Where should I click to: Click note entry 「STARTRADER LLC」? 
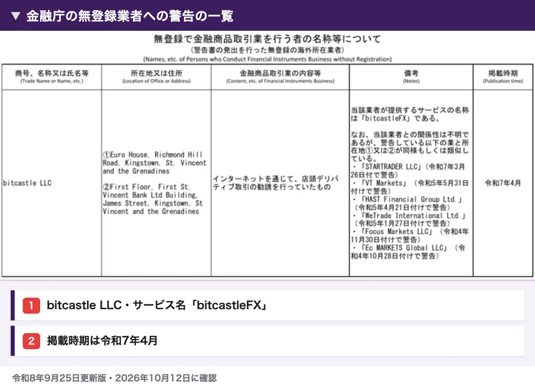[x=408, y=171]
